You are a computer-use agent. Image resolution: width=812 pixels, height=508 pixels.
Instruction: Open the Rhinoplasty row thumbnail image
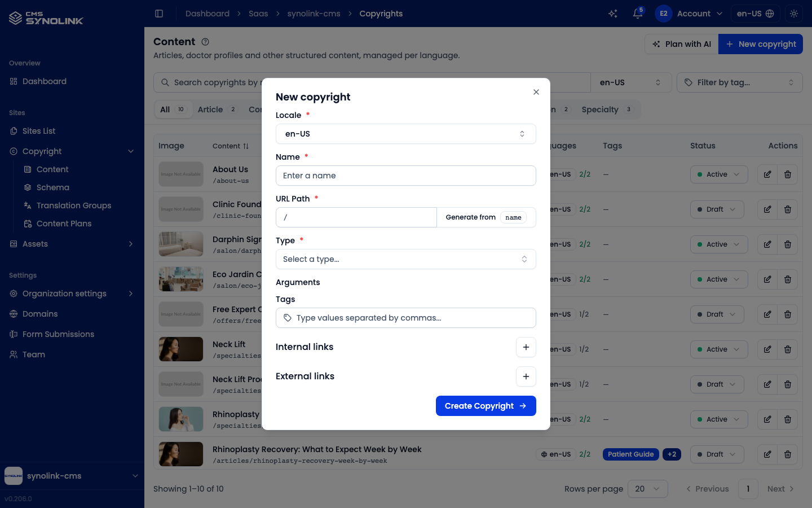[181, 419]
